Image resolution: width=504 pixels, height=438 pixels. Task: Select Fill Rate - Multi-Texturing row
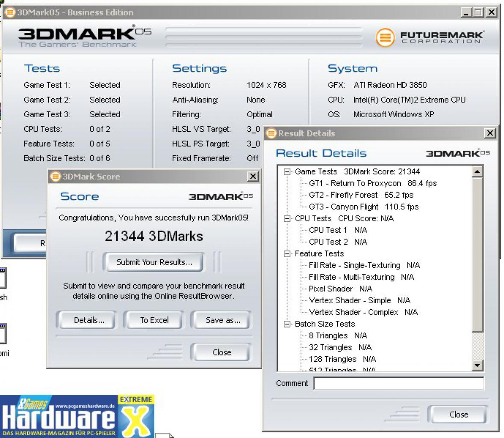pyautogui.click(x=361, y=277)
